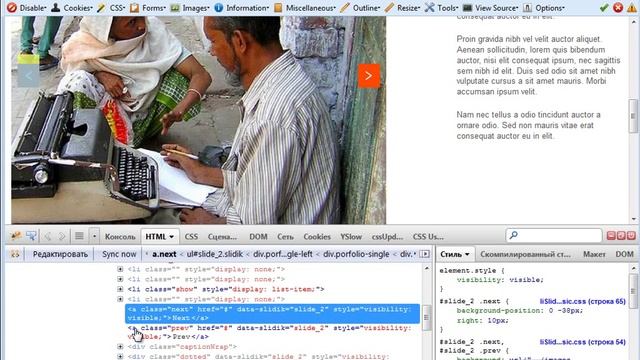Open the Disable toolbar menu
The width and height of the screenshot is (640, 360).
27,8
